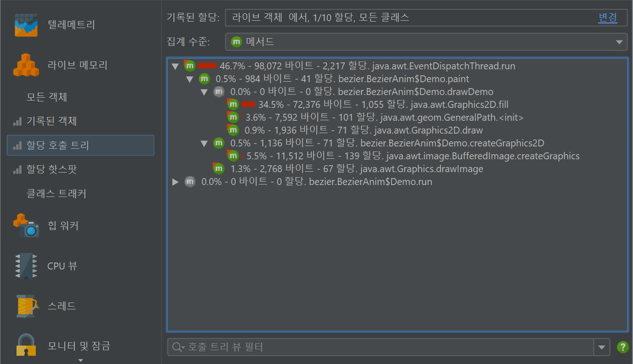Viewport: 633px width, 364px height.
Task: Open the 텔레메트리 section icon
Action: (x=25, y=25)
